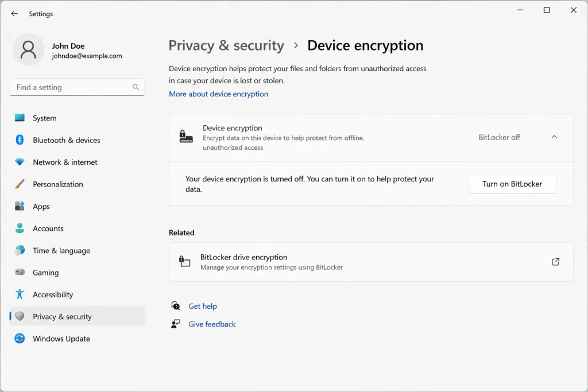Close the Settings window
The image size is (588, 392).
(x=574, y=10)
